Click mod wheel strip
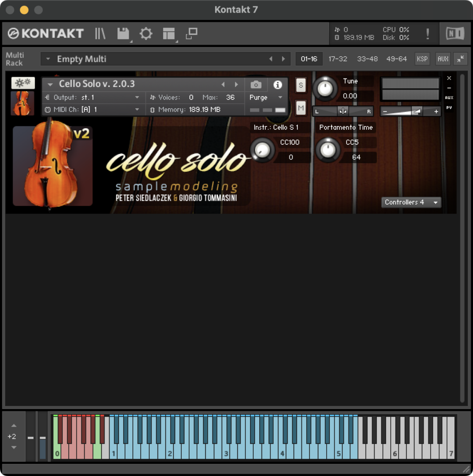Screen dimensions: 473x476 point(42,437)
